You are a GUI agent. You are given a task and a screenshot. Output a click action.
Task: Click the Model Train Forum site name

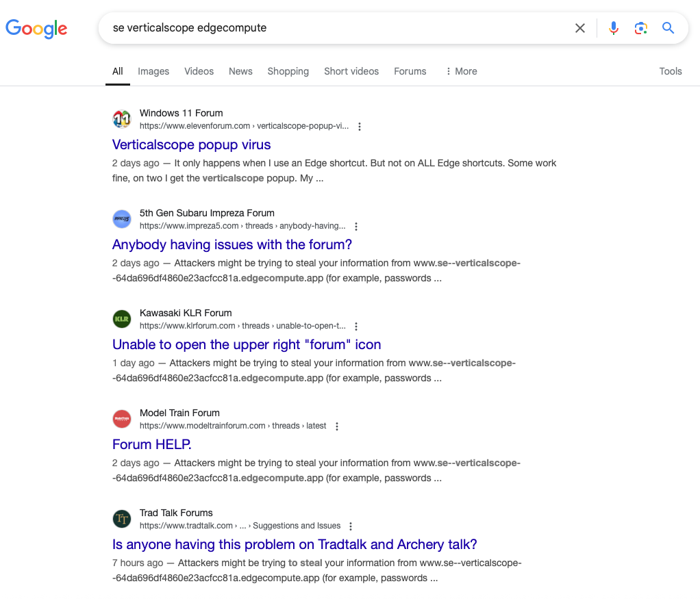(179, 413)
